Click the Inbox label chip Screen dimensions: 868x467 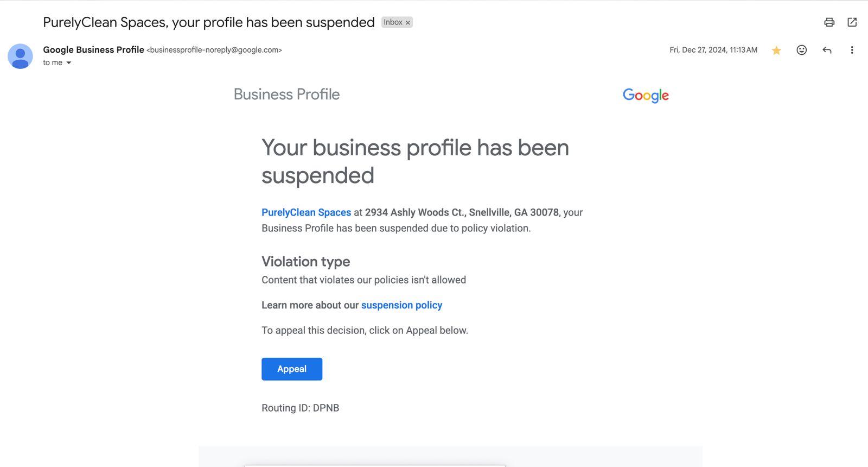[x=393, y=22]
